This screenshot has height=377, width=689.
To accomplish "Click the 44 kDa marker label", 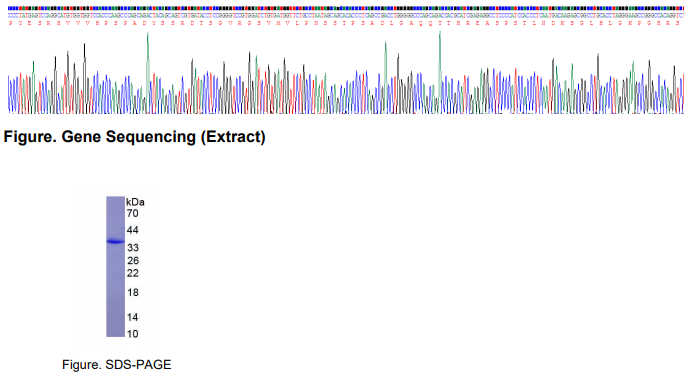I will pos(133,230).
